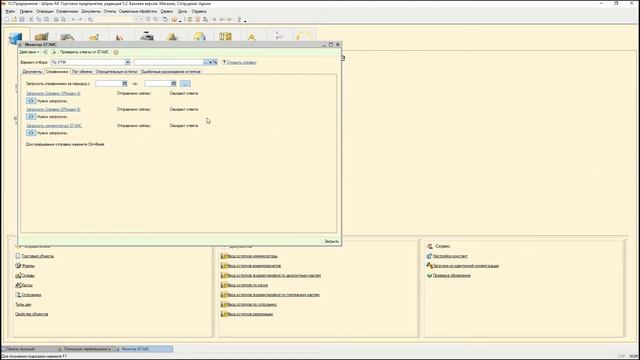Open the Справка menu
This screenshot has height=360, width=640.
[199, 11]
